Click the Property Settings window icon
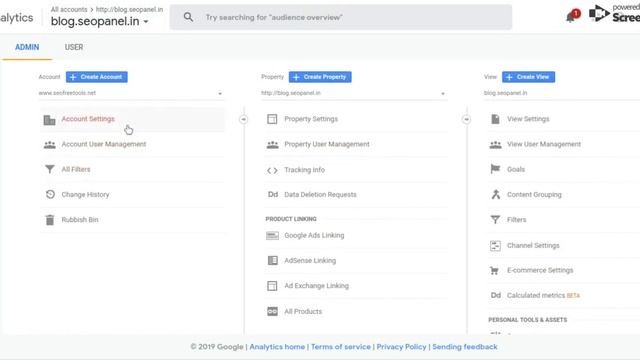The height and width of the screenshot is (360, 640). (x=272, y=119)
